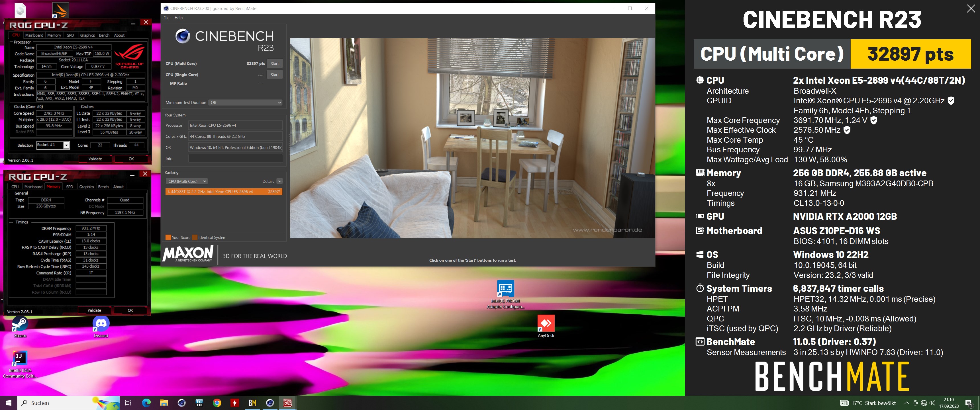This screenshot has height=410, width=980.
Task: Open the notification center icon
Action: tap(969, 403)
